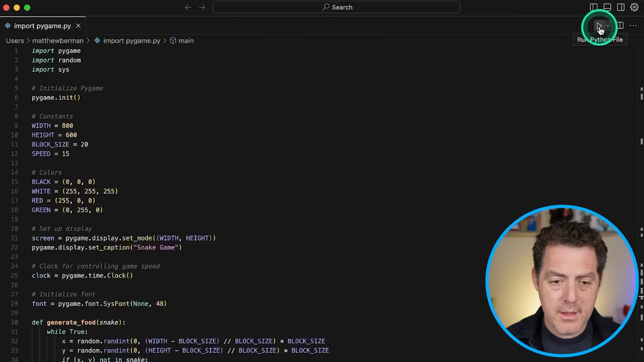
Task: Toggle the secondary side bar layout icon
Action: coord(621,7)
